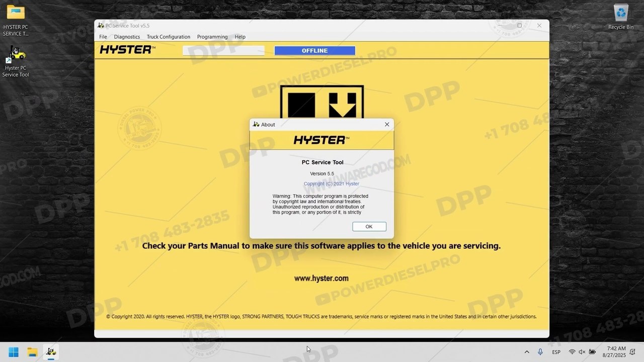Click the Copyright (C) 2021 Hyster link

[332, 184]
